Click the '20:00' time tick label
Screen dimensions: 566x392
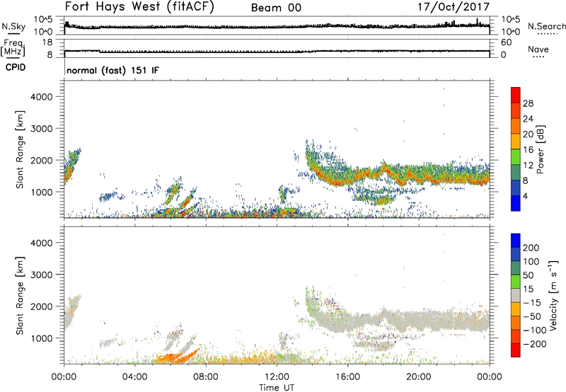point(419,377)
